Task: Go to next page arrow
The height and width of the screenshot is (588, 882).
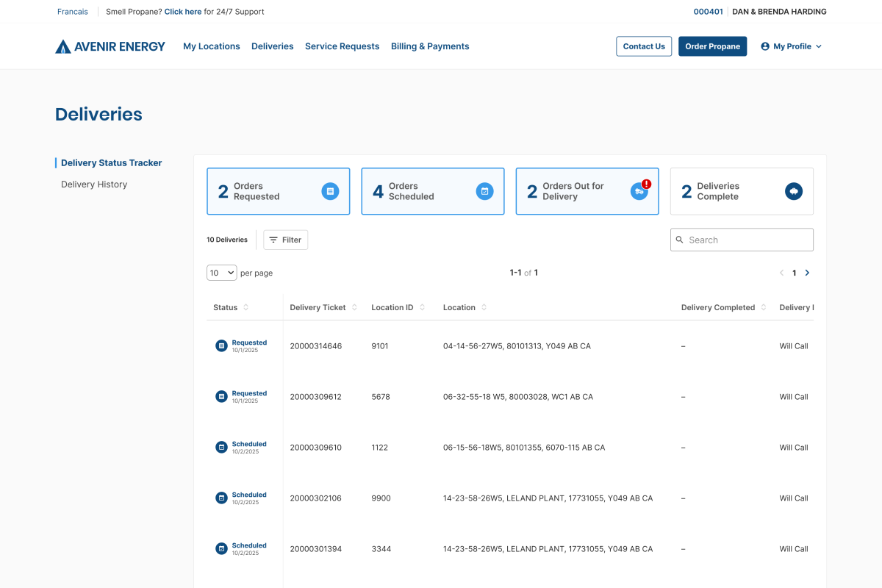Action: point(807,273)
